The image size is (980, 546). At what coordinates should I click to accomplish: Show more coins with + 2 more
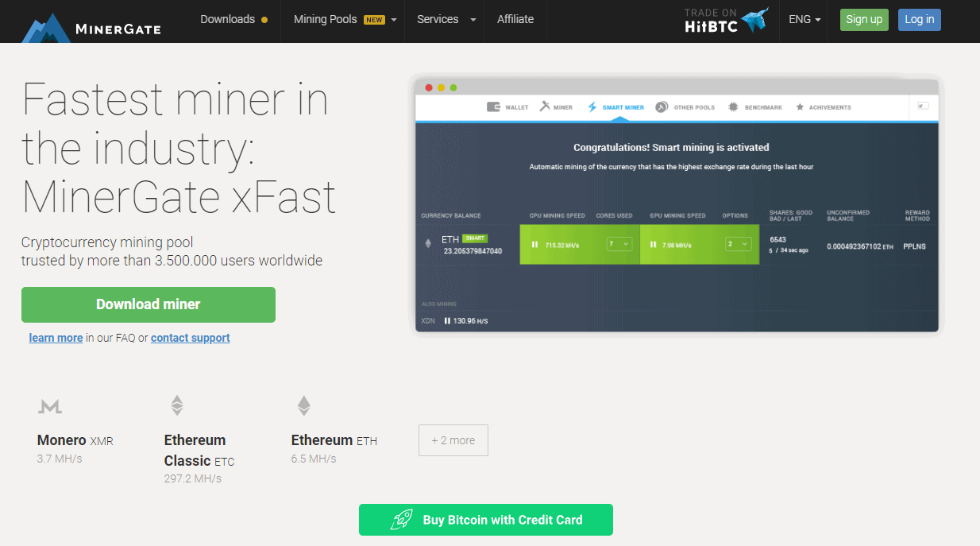(453, 440)
